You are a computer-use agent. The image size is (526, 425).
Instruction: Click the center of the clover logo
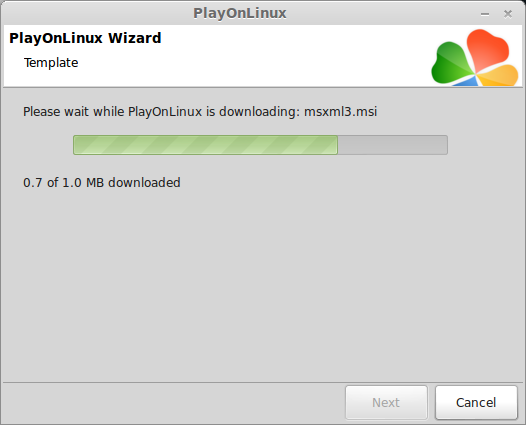click(x=475, y=71)
